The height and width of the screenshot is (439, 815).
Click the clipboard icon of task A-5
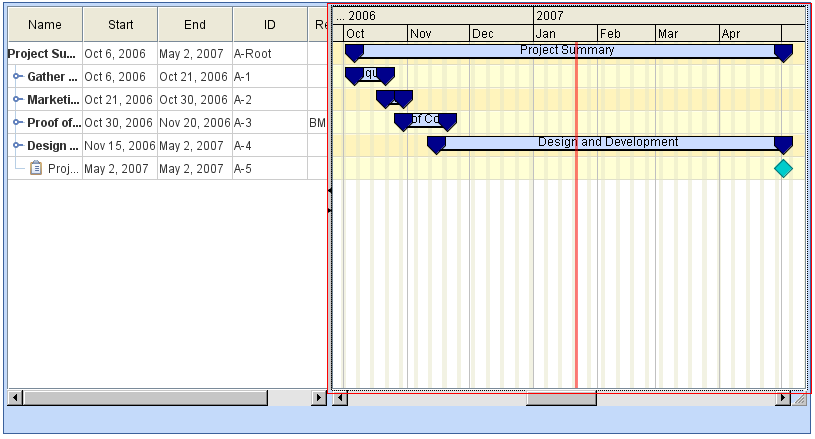[x=36, y=169]
